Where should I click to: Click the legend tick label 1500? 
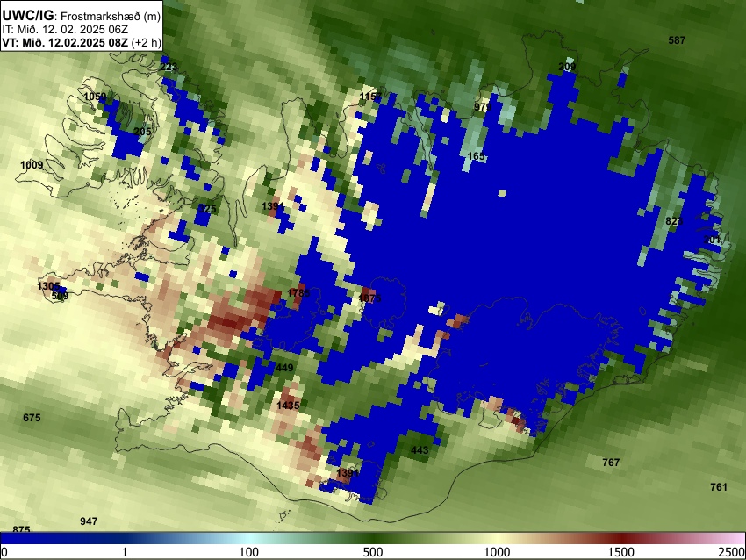[x=621, y=552]
